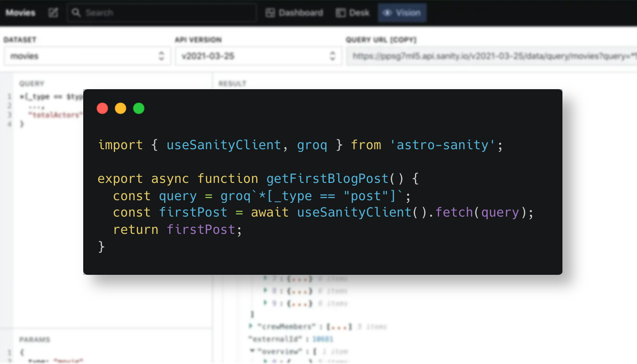Collapse the overview array node

click(252, 352)
